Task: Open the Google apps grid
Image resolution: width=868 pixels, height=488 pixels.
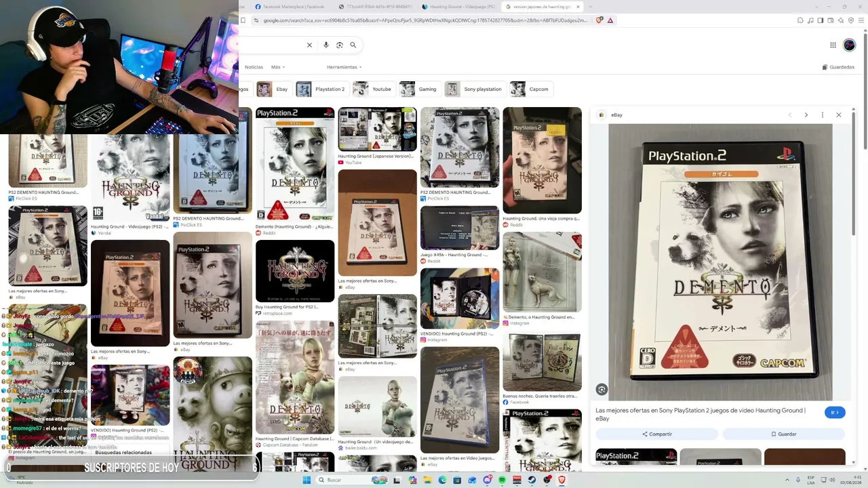Action: point(833,45)
